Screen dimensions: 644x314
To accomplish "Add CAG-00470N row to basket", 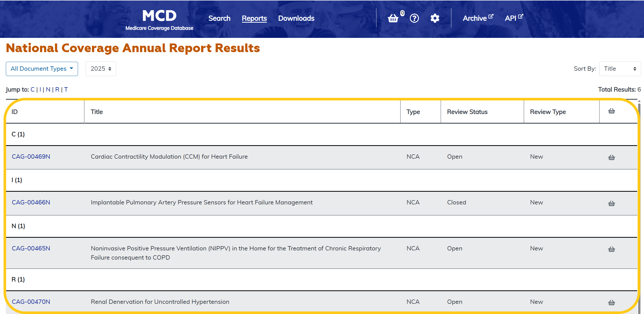I will (x=611, y=302).
